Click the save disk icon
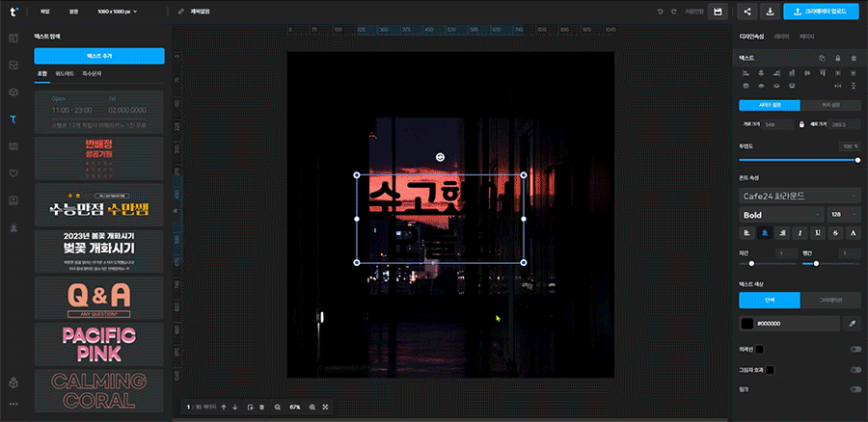The width and height of the screenshot is (868, 422). click(718, 12)
